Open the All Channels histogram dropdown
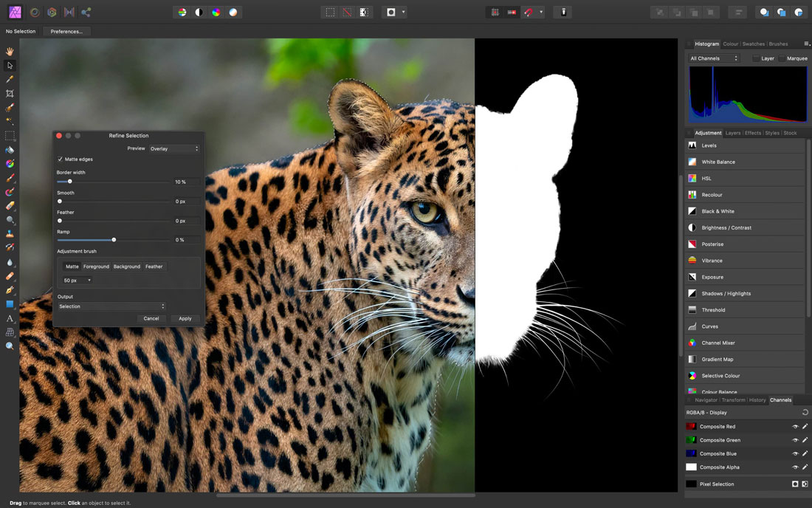The image size is (812, 508). coord(714,58)
